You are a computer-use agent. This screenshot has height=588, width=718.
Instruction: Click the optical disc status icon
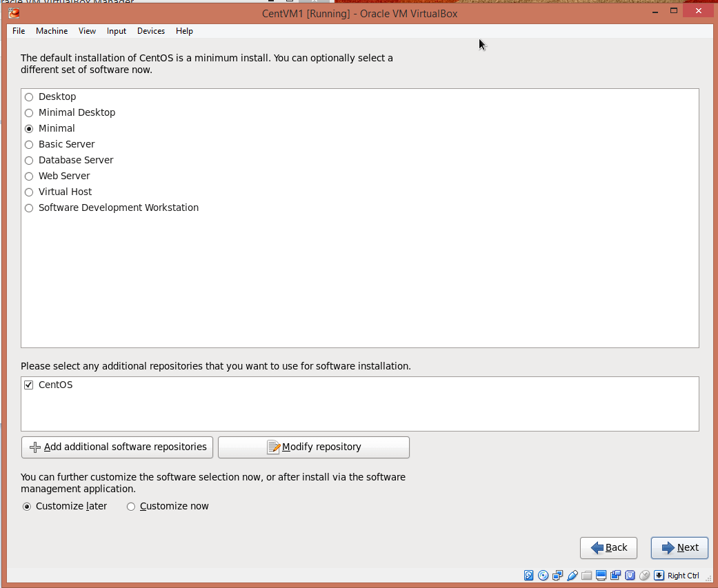coord(544,576)
